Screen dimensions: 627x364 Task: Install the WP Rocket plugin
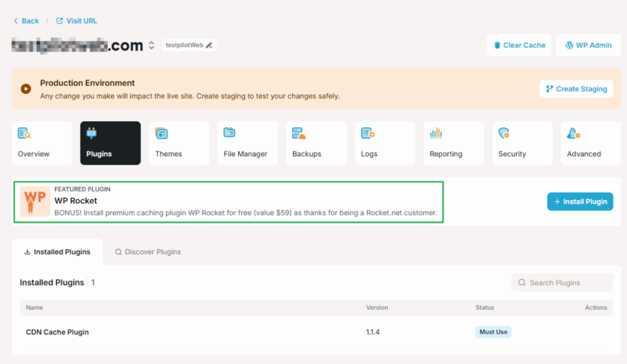coord(580,201)
